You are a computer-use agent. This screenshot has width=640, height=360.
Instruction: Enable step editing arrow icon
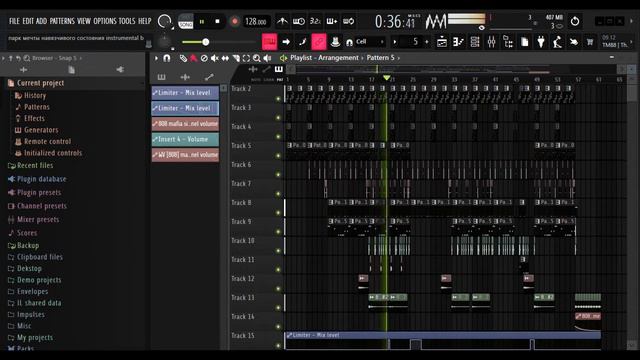(286, 42)
